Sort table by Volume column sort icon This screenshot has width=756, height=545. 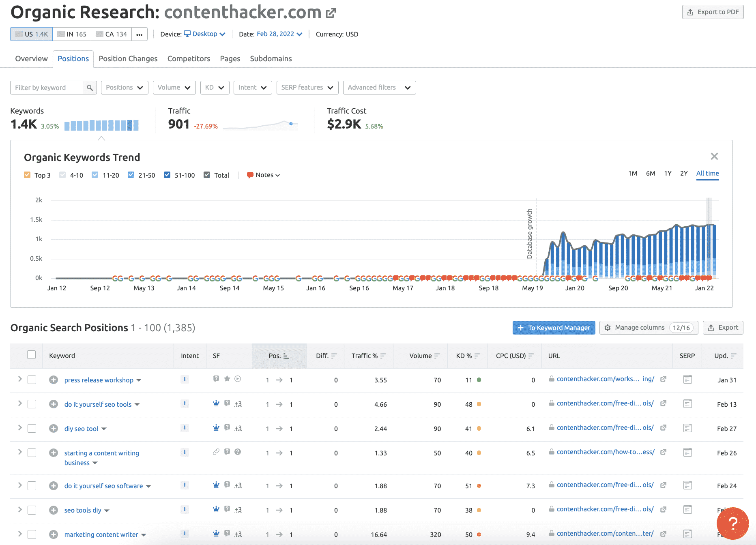coord(437,356)
